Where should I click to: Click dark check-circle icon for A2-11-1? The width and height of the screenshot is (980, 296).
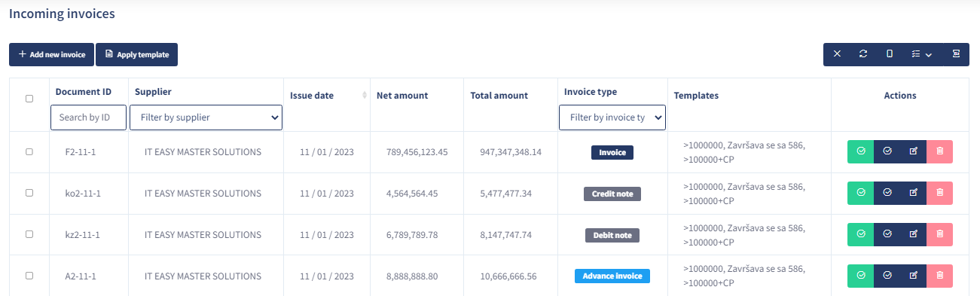[887, 276]
